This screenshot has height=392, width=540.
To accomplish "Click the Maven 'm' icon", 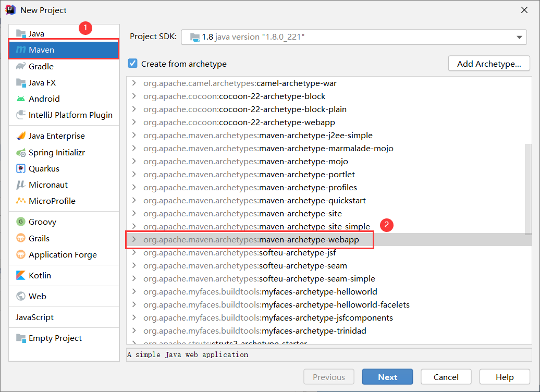I will click(21, 50).
